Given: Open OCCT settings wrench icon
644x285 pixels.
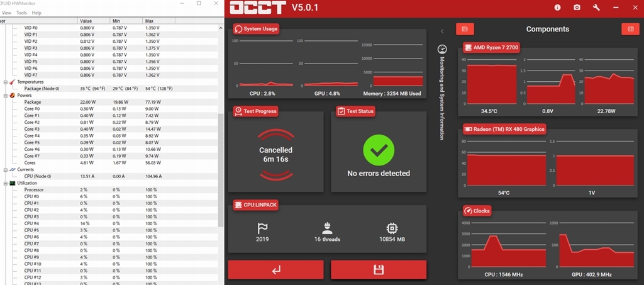Looking at the screenshot, I should point(596,8).
